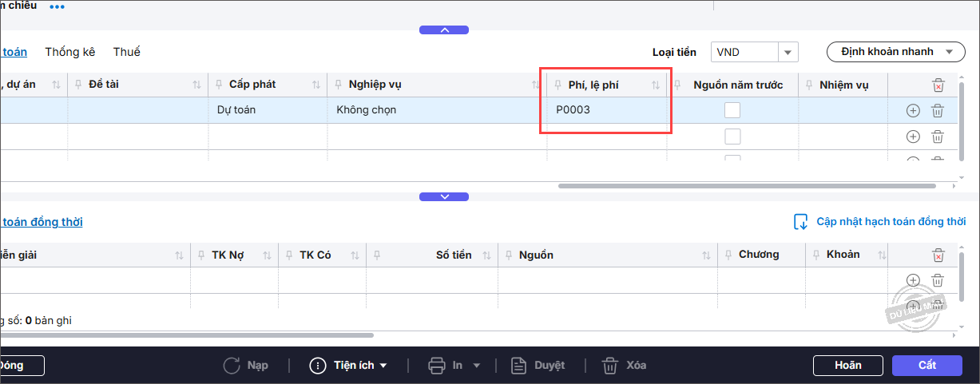980x384 pixels.
Task: Click the Không chọn cell
Action: 437,110
